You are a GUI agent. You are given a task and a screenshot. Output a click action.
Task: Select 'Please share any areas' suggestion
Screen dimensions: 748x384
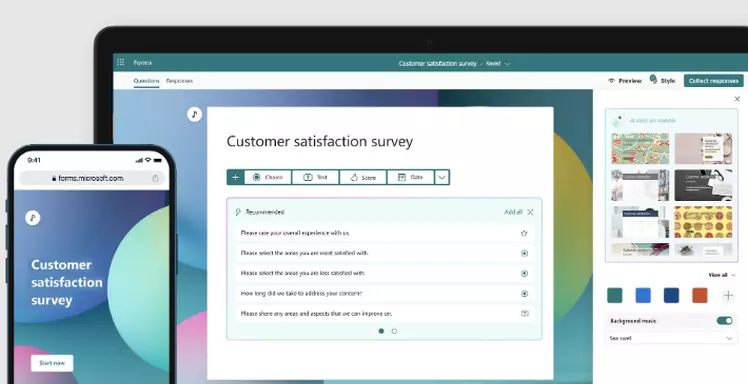[384, 313]
